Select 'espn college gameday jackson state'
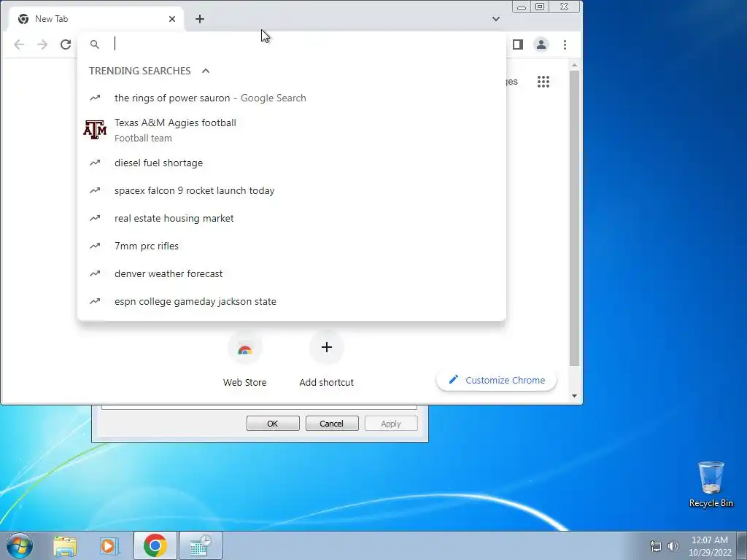 coord(292,301)
